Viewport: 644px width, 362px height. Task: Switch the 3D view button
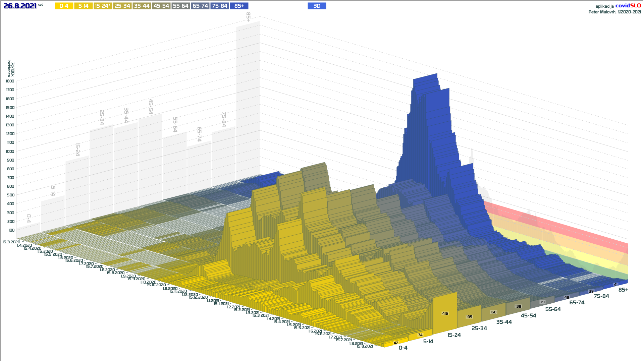(x=317, y=6)
